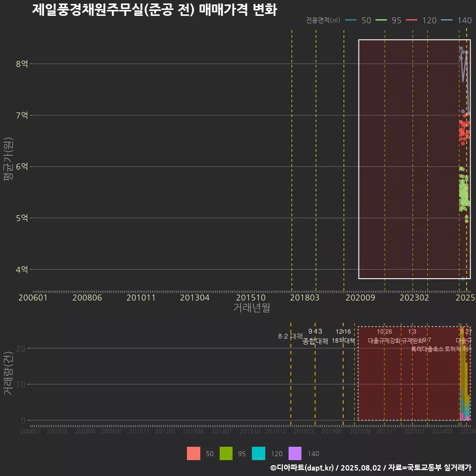Select the red 120 line sample in the top legend

(412, 20)
